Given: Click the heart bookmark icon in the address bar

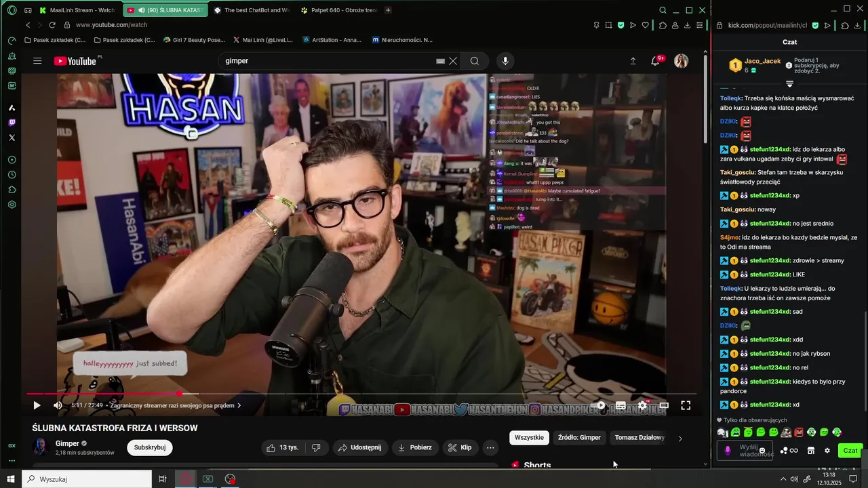Looking at the screenshot, I should pyautogui.click(x=645, y=25).
